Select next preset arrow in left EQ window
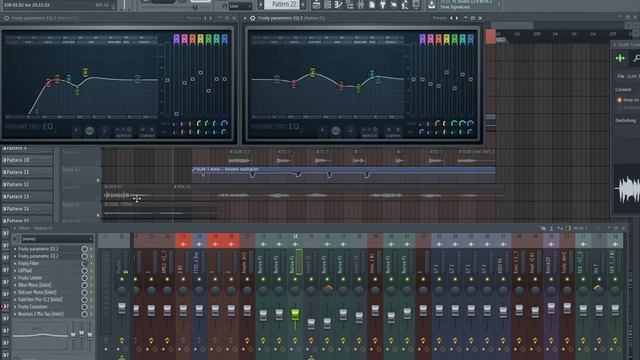This screenshot has width=640, height=360. coord(211,18)
